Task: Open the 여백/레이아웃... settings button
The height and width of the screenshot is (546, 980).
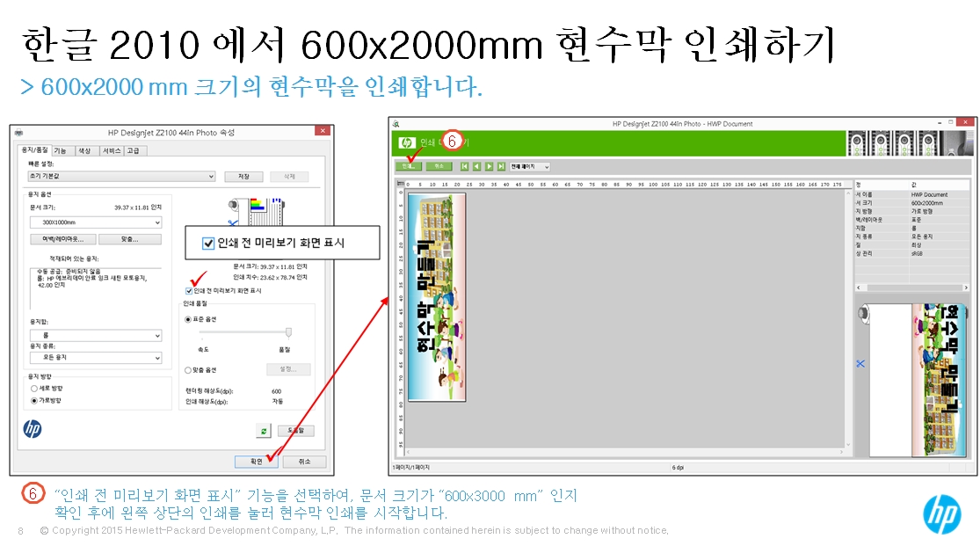Action: tap(63, 239)
